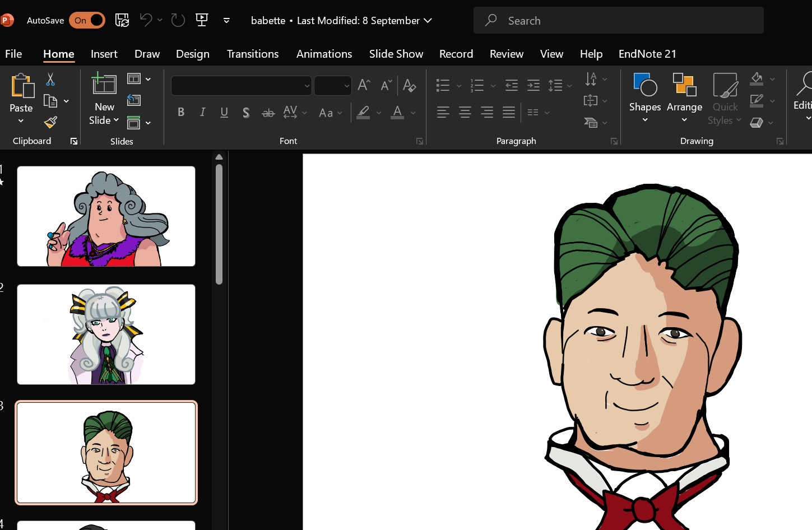Click the Reset slide icon
This screenshot has height=530, width=812.
pos(134,100)
